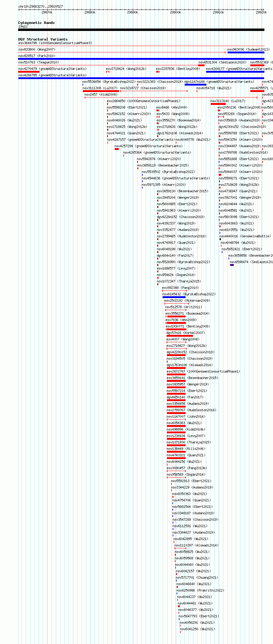Click nsv953269 (Dogan2014) label
The image size is (273, 644).
coord(237,114)
